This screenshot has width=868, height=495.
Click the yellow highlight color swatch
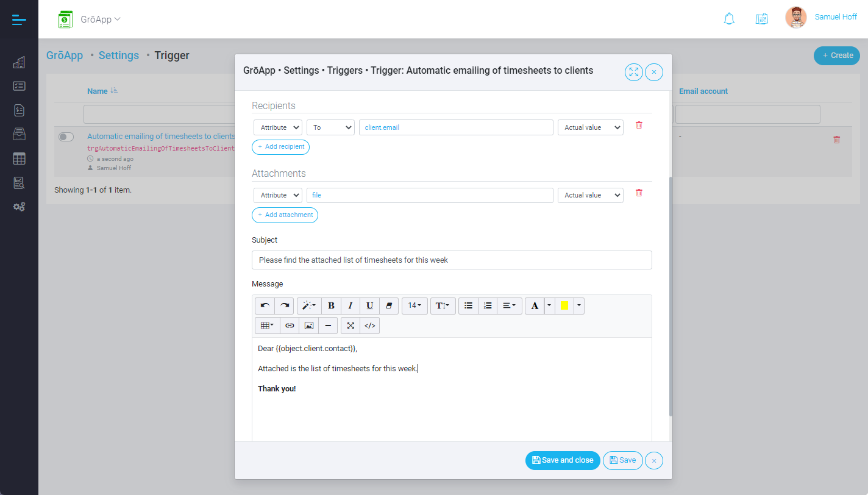[564, 305]
